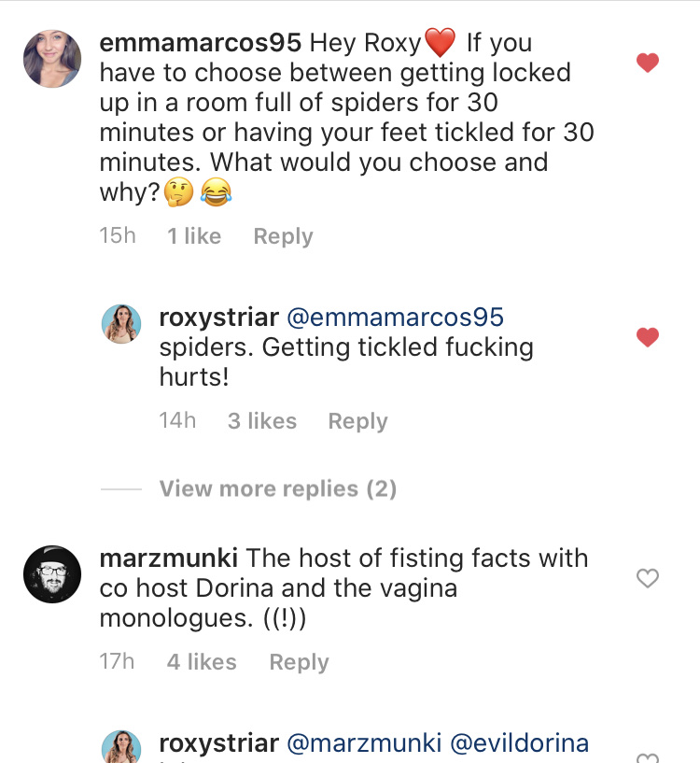Image resolution: width=700 pixels, height=763 pixels.
Task: View the 1 like on emmamarcos95's comment
Action: coord(194,236)
